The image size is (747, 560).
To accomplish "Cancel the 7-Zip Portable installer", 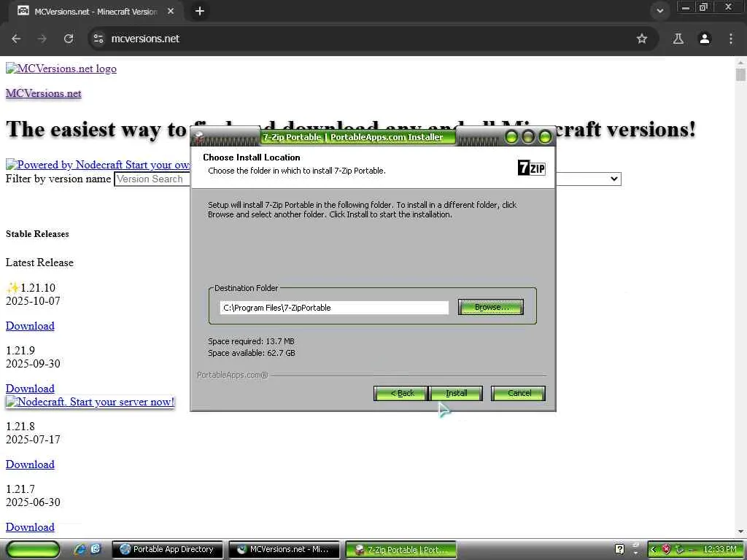I will [x=519, y=393].
